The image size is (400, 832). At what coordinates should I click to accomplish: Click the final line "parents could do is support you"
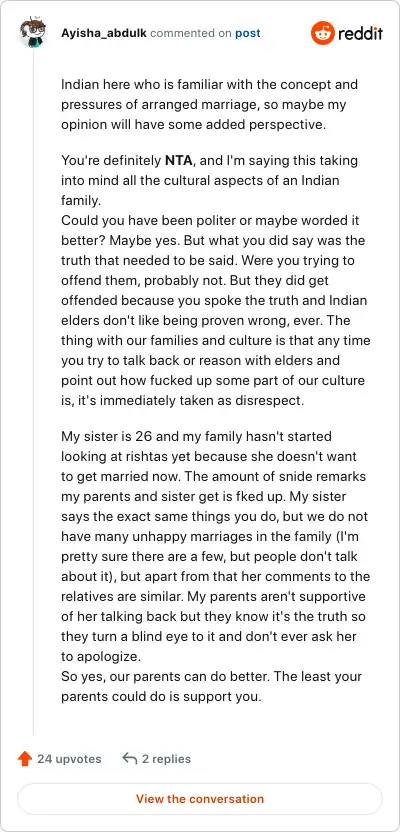[x=161, y=697]
